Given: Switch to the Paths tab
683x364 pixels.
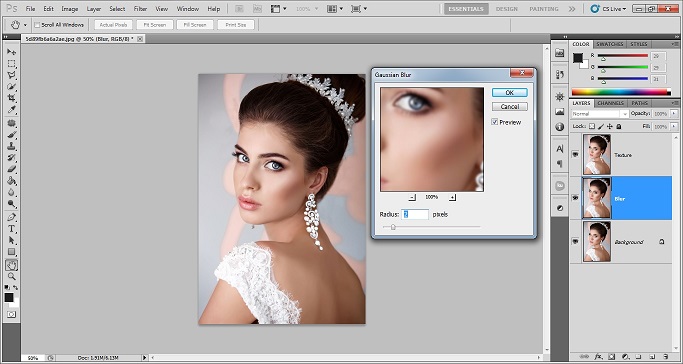Looking at the screenshot, I should pos(639,103).
